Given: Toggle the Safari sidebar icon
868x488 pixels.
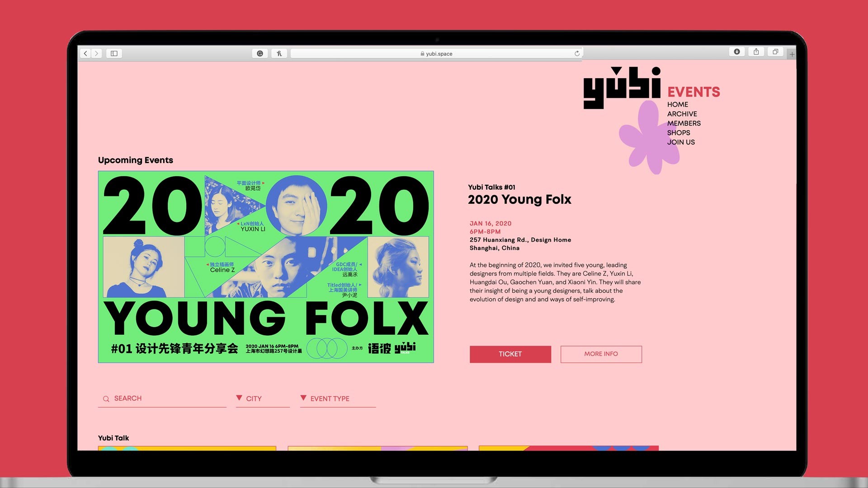Looking at the screenshot, I should pyautogui.click(x=114, y=53).
